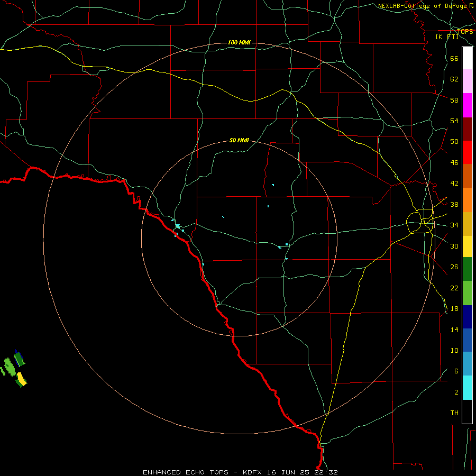476x476 pixels.
Task: Click the 38 scale label
Action: (454, 204)
